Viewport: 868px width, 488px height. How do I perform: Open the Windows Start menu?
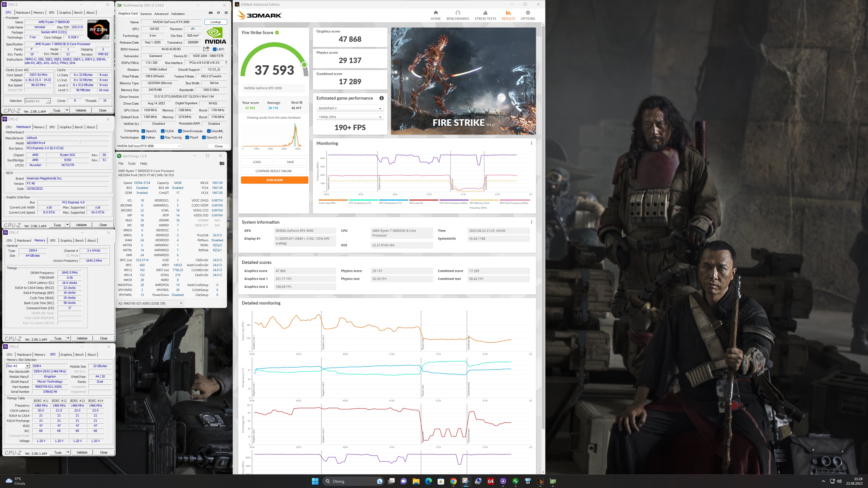click(x=315, y=481)
